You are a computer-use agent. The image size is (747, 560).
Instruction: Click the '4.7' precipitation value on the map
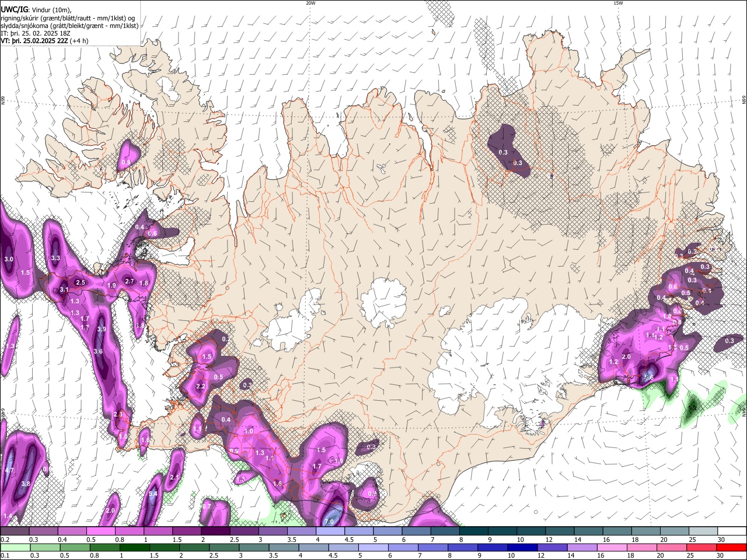point(9,470)
